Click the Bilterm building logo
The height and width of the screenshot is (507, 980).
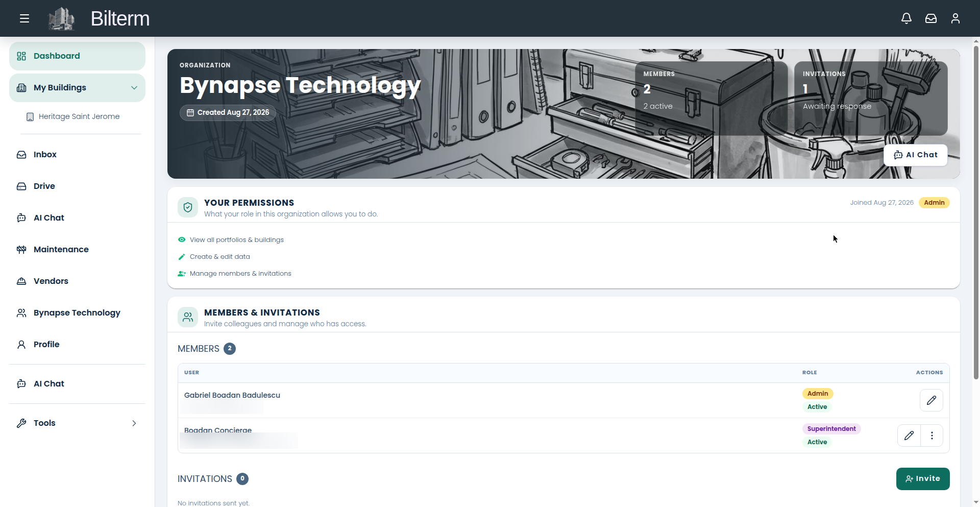tap(61, 19)
